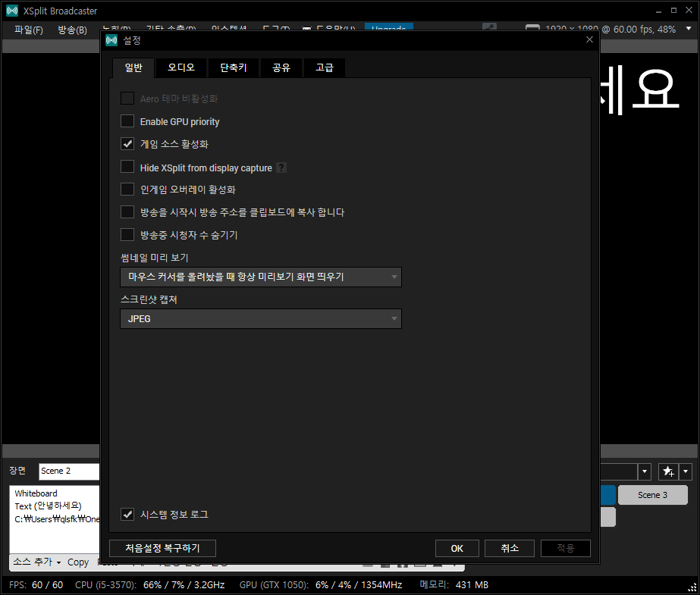Click the Scene 3 button
Screen dimensions: 700x595
652,495
